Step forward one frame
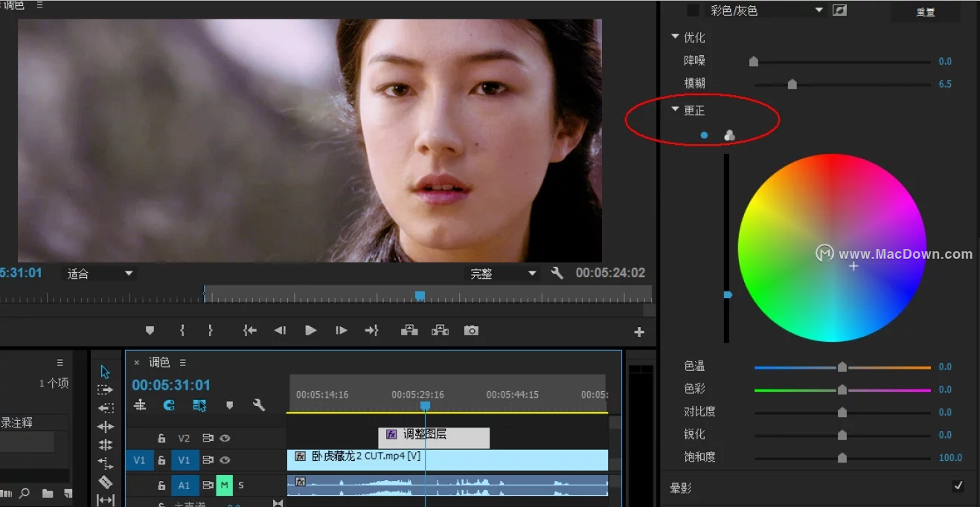This screenshot has width=980, height=507. [x=341, y=330]
